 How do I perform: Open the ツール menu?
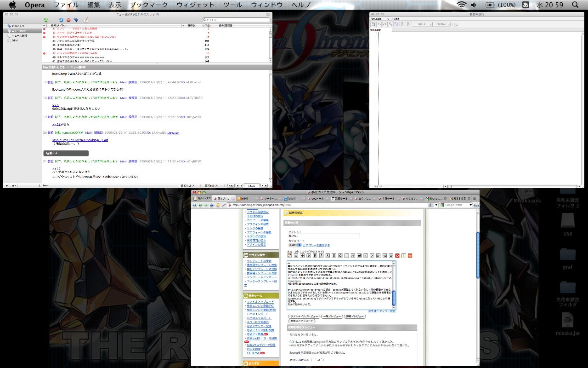pyautogui.click(x=232, y=5)
